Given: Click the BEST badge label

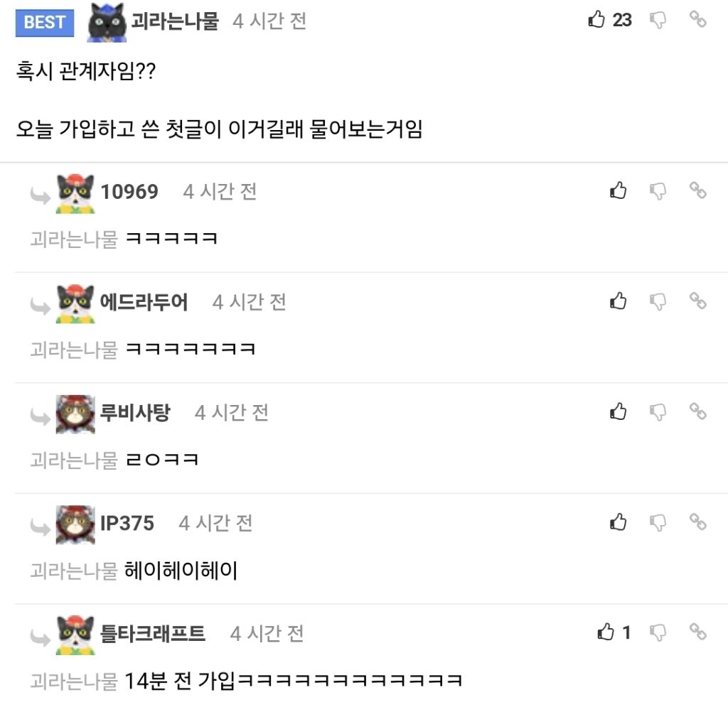Looking at the screenshot, I should [45, 22].
